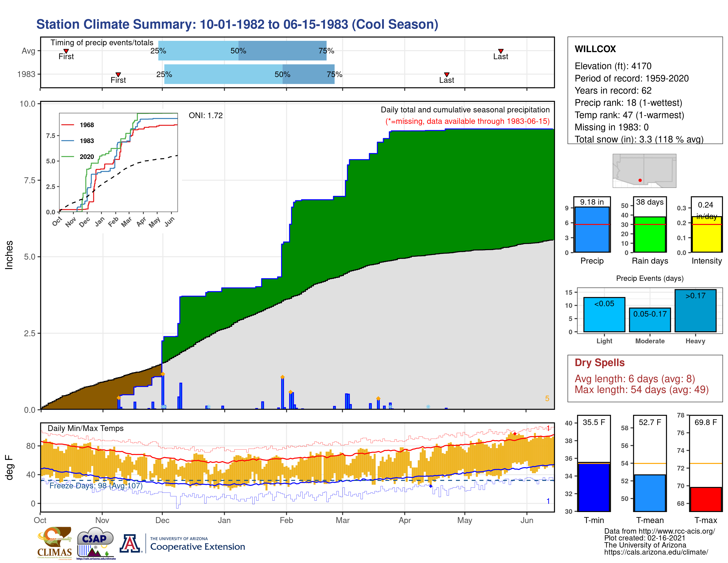Viewport: 728px width, 563px height.
Task: Click the 'WILLCOX' station name
Action: click(595, 49)
